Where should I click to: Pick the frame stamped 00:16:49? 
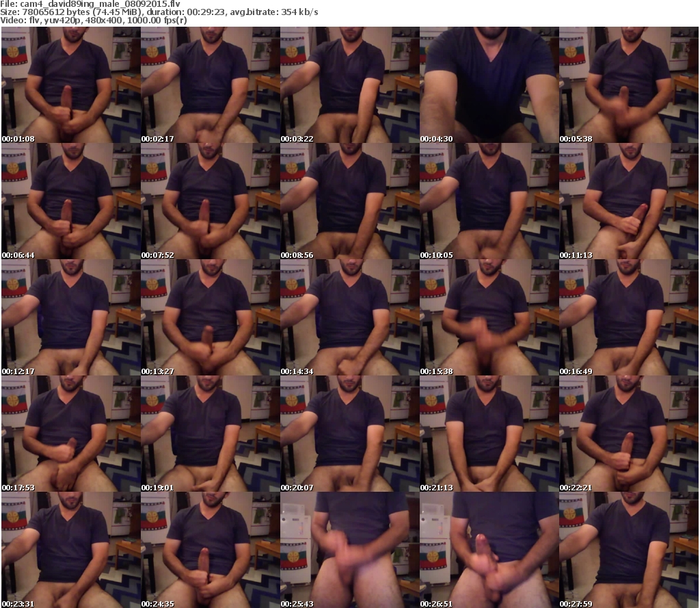click(x=629, y=317)
